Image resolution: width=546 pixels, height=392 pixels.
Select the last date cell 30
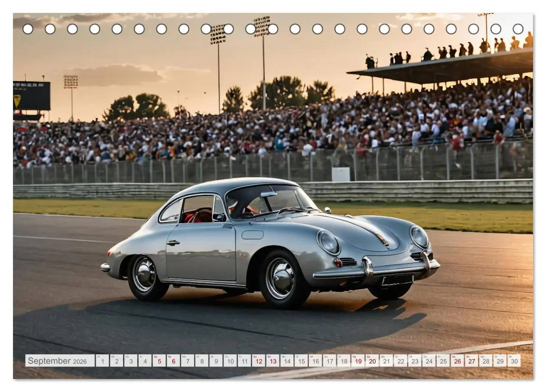514,361
